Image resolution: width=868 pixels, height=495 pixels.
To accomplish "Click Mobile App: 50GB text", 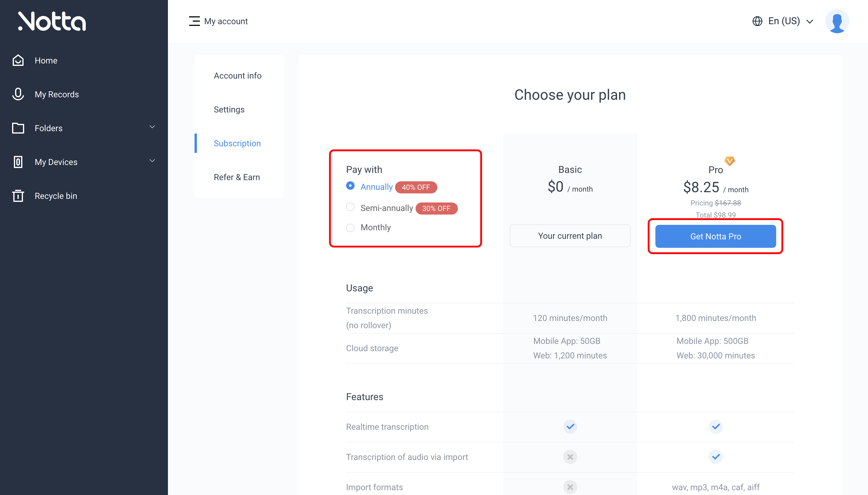I will tap(567, 341).
